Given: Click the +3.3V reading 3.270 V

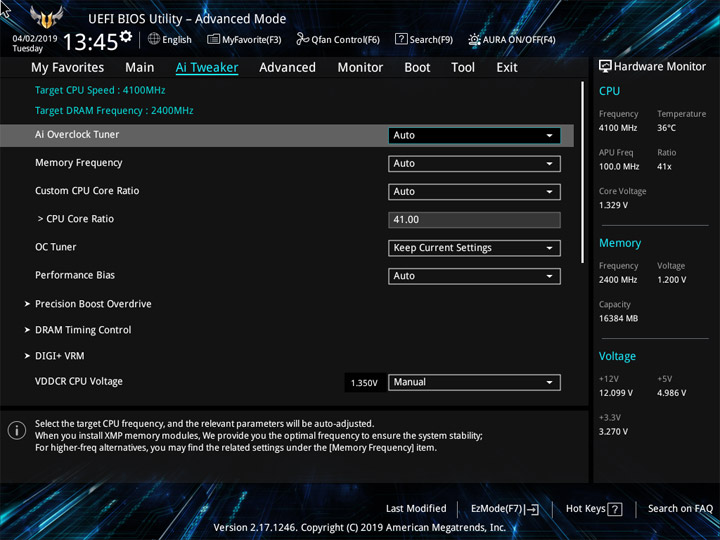Looking at the screenshot, I should [x=613, y=432].
